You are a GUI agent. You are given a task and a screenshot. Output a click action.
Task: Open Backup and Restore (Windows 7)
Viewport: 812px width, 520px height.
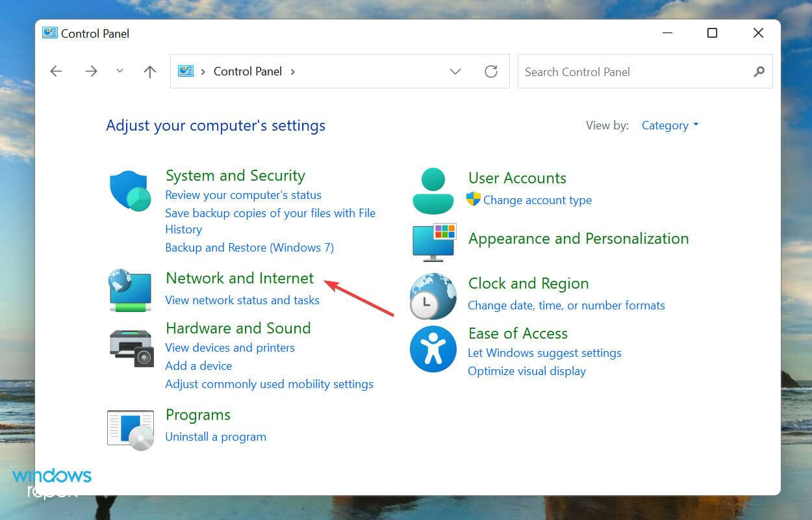coord(249,248)
